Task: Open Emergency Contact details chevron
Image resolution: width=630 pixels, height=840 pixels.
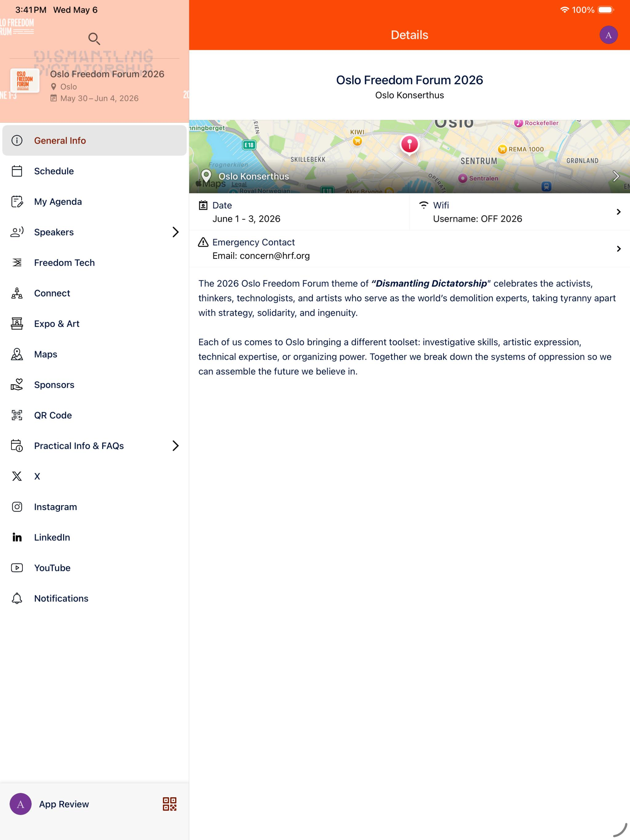Action: coord(619,249)
